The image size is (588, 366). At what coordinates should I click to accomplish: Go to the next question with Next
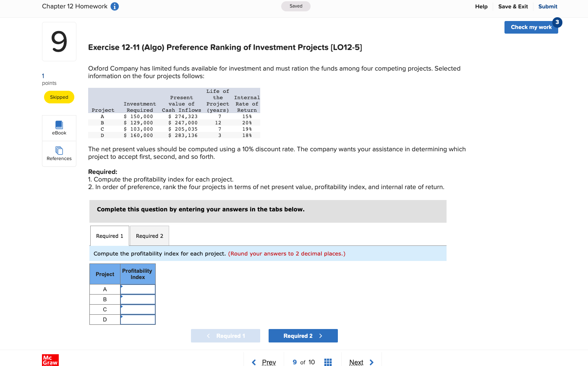[361, 362]
